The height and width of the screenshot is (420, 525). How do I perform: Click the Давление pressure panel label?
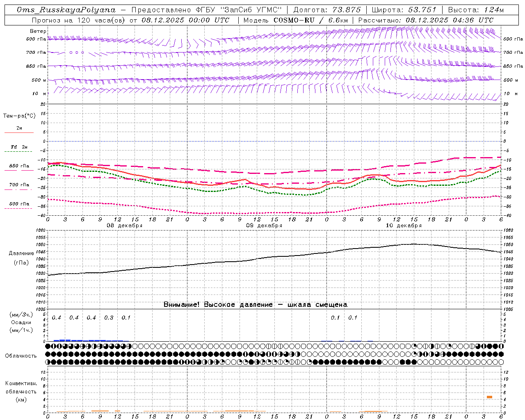(21, 253)
